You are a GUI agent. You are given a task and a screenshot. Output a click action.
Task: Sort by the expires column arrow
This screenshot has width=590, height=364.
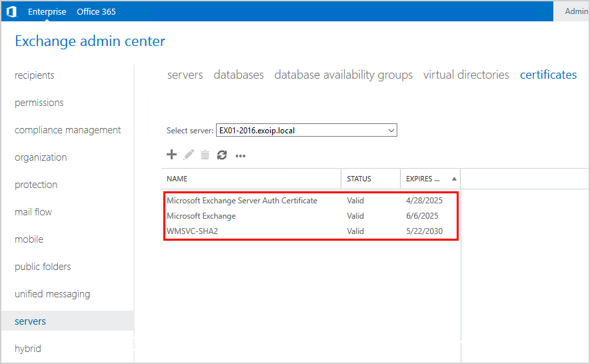coord(454,179)
